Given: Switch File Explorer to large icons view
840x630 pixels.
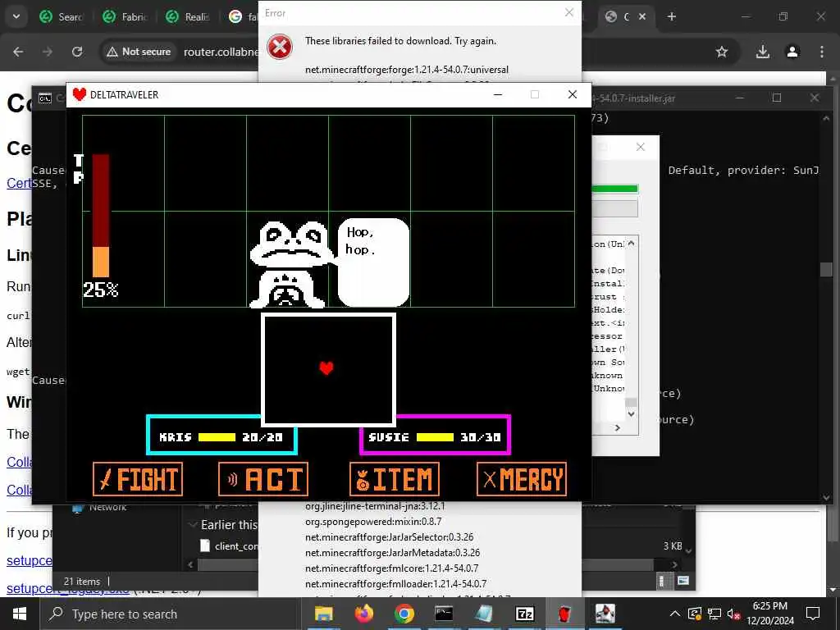Looking at the screenshot, I should click(x=683, y=581).
